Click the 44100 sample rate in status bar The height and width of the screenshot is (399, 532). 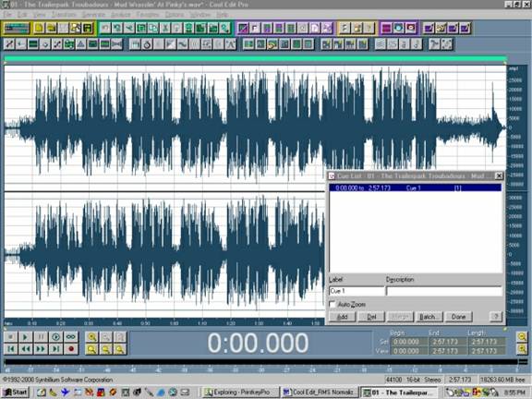point(393,380)
